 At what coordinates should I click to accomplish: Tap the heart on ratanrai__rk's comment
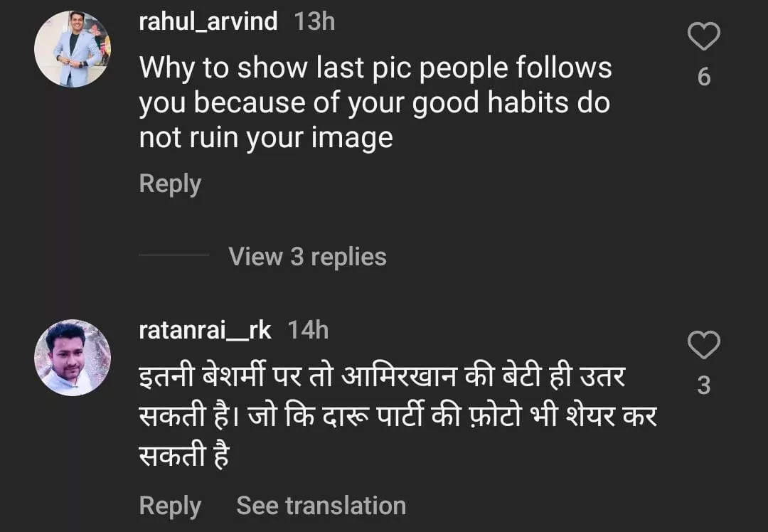pyautogui.click(x=703, y=346)
